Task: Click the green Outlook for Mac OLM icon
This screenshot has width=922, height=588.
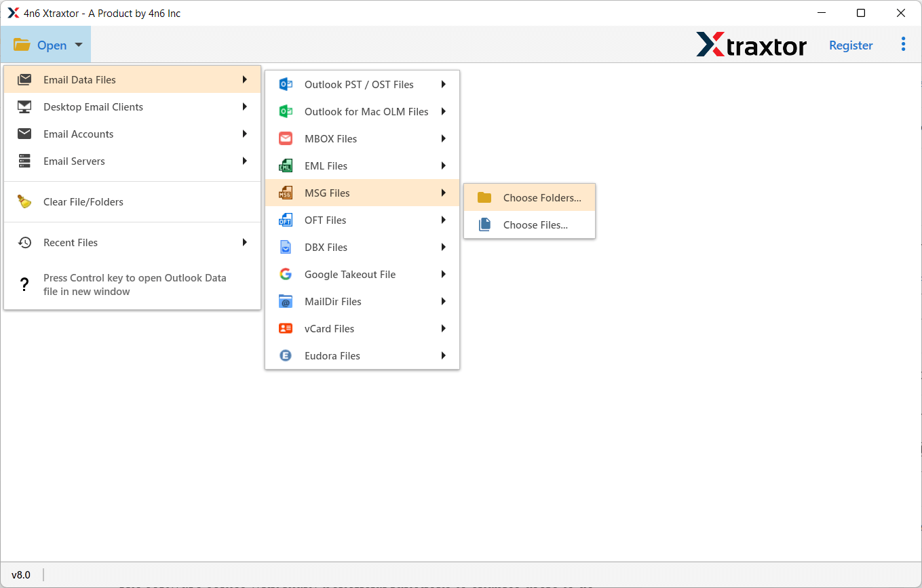Action: pos(286,111)
